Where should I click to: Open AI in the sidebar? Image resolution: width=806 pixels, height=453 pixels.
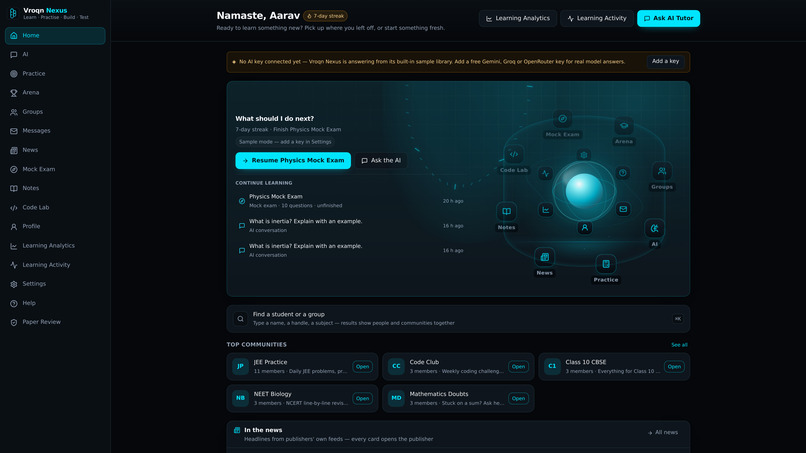(x=55, y=55)
